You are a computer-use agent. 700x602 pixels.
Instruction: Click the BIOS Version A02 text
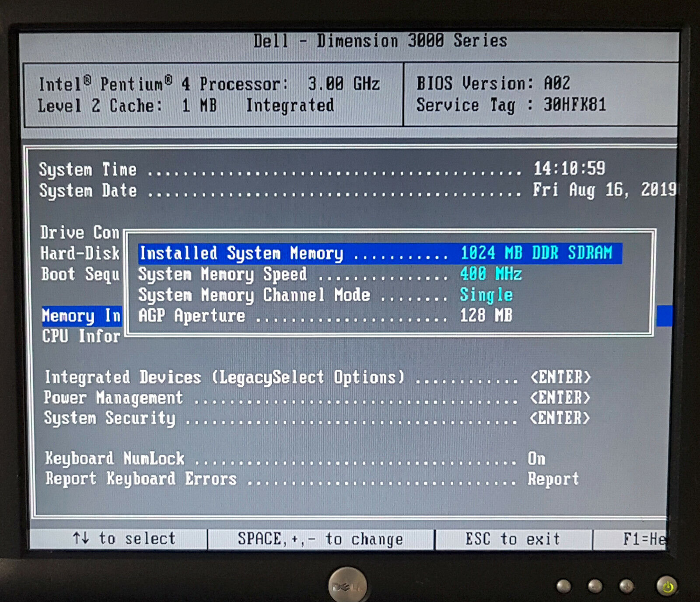pos(493,83)
